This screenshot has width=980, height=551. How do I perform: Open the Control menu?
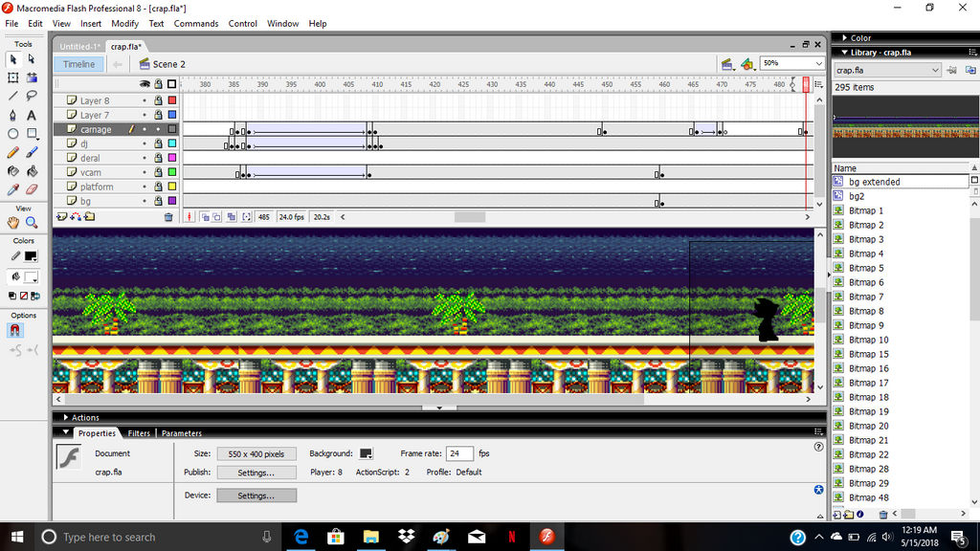[x=242, y=24]
